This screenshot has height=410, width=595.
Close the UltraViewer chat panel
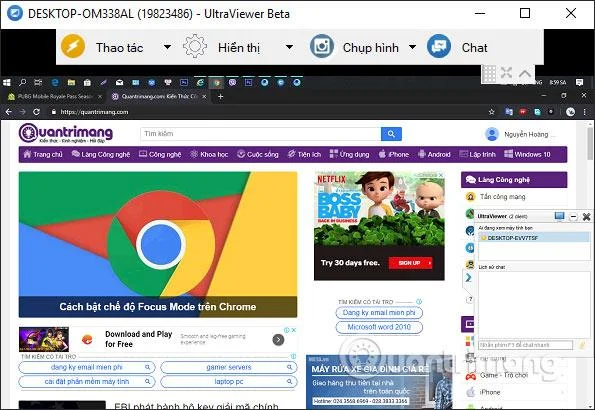click(586, 216)
